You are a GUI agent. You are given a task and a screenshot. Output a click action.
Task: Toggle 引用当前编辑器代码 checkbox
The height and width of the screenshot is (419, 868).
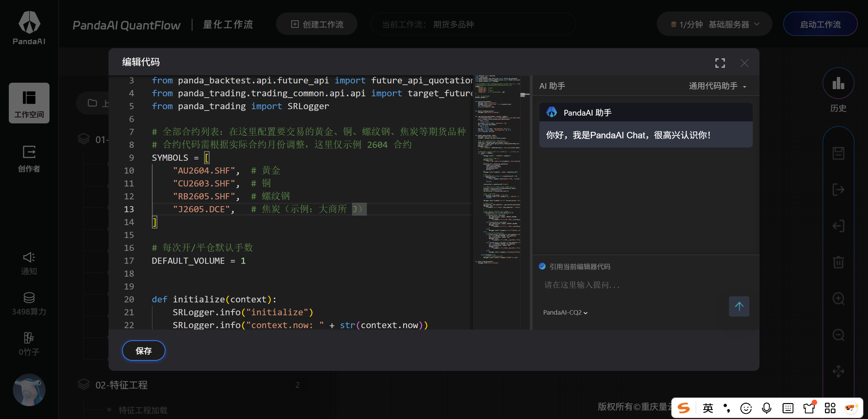(542, 266)
